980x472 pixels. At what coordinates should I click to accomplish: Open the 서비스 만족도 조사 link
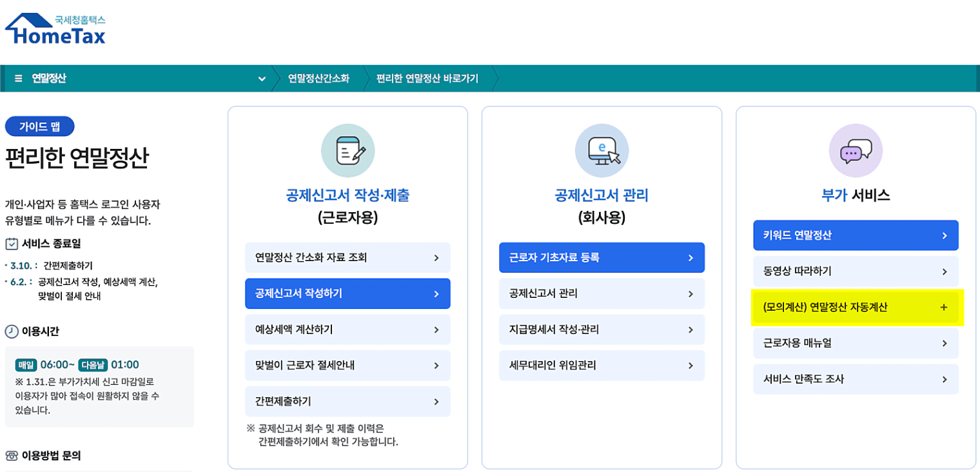click(856, 379)
